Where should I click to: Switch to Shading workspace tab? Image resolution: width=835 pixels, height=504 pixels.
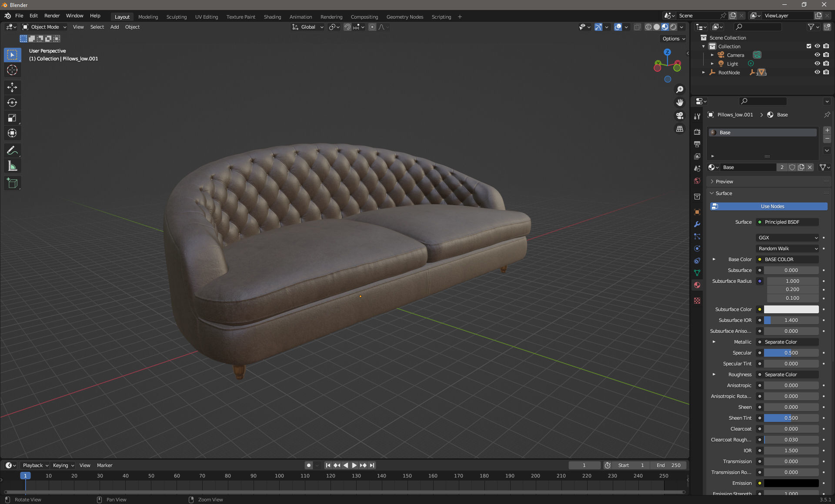[272, 17]
